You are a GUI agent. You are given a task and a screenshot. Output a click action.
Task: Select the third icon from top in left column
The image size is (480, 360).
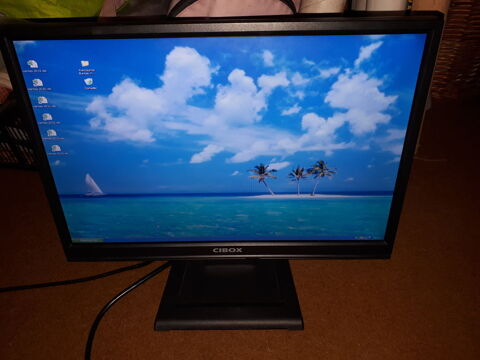(43, 100)
